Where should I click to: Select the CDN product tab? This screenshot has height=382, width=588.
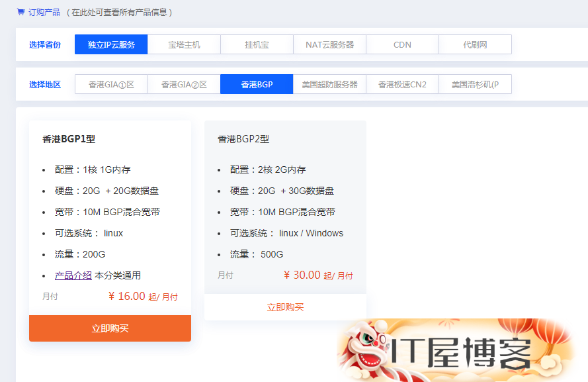(402, 44)
